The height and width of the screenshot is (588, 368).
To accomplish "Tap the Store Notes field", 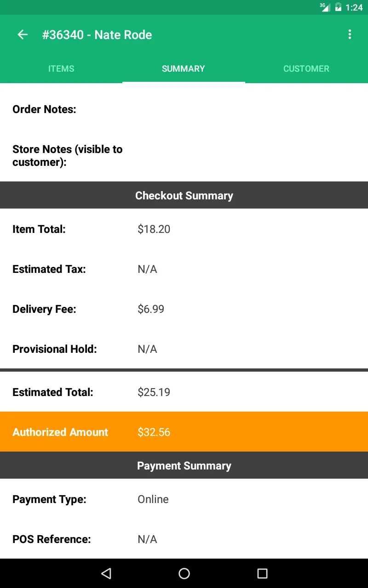I will click(184, 156).
